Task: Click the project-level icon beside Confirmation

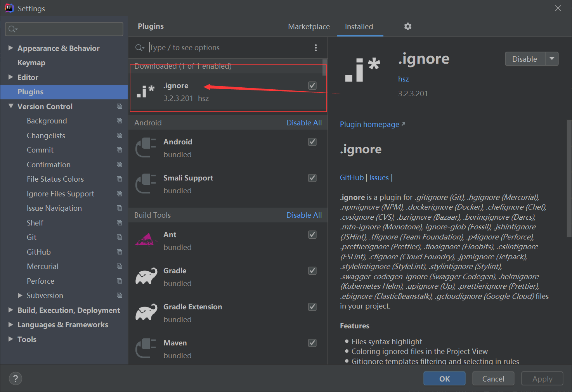Action: [119, 165]
